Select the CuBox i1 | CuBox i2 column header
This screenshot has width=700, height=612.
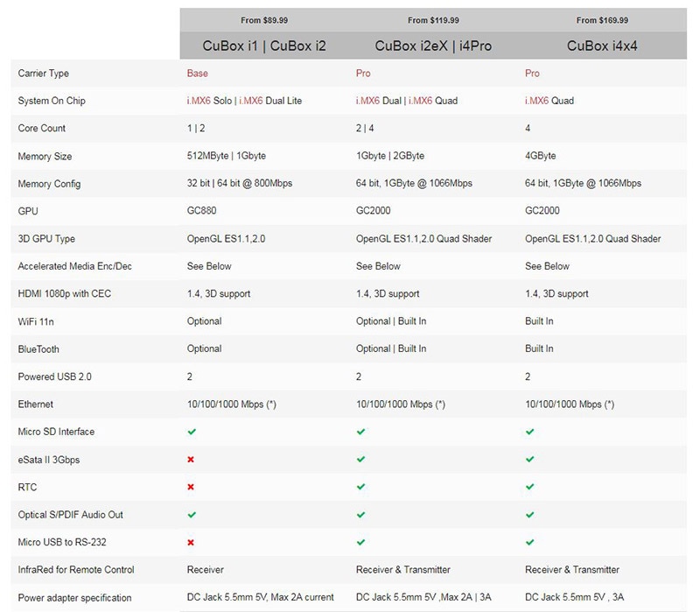pos(263,46)
